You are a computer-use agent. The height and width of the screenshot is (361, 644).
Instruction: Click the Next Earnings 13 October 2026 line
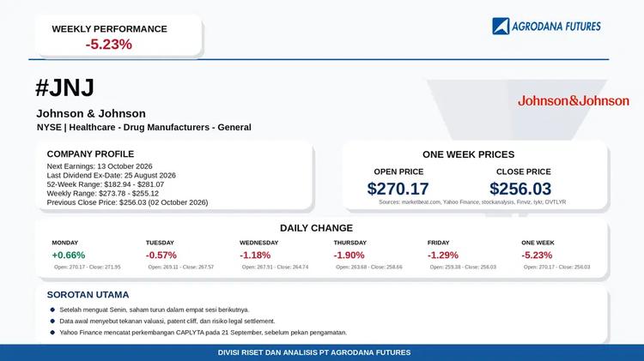(x=100, y=166)
